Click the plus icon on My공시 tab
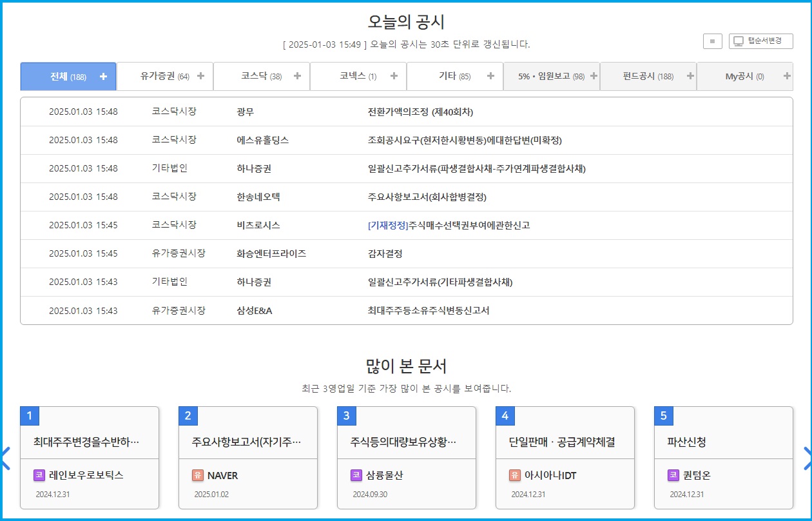The height and width of the screenshot is (521, 812). (787, 75)
